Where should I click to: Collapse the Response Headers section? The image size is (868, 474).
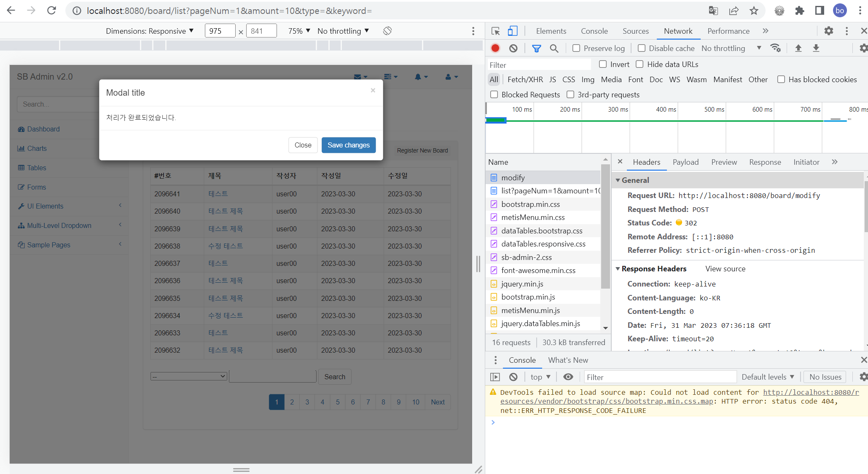click(x=618, y=269)
